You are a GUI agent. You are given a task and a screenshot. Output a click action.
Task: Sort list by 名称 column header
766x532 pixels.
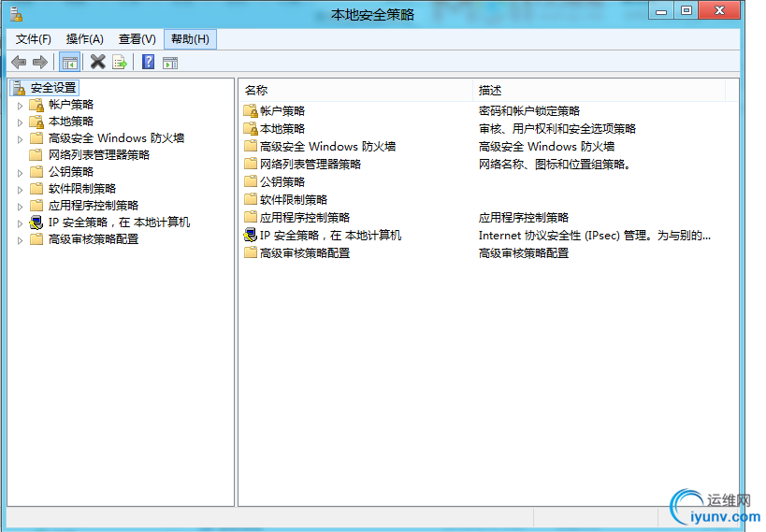[355, 91]
